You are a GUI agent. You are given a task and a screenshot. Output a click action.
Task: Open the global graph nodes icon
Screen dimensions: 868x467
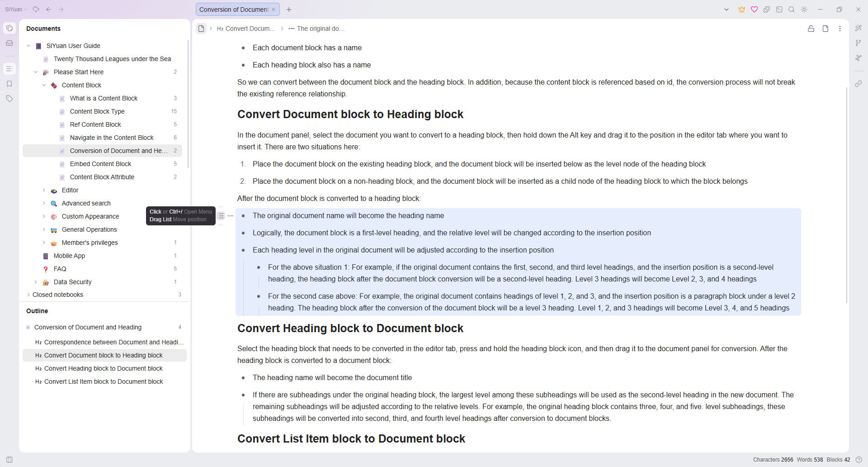click(859, 58)
